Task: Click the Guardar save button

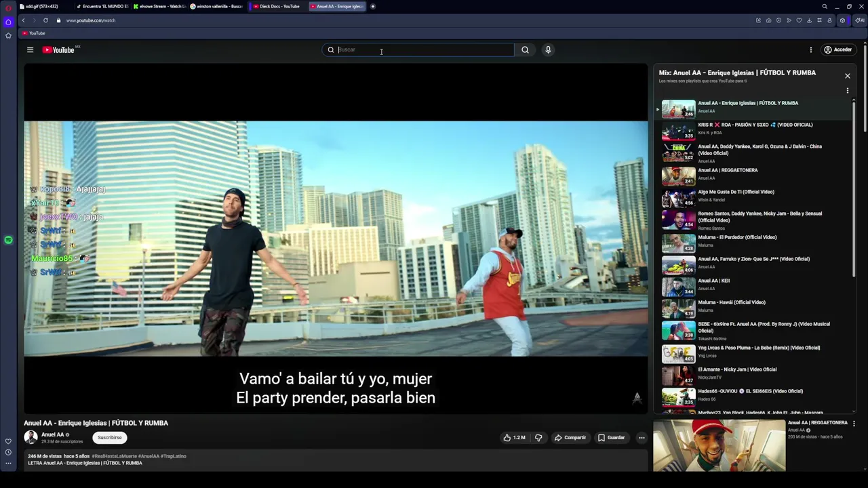Action: pos(611,438)
